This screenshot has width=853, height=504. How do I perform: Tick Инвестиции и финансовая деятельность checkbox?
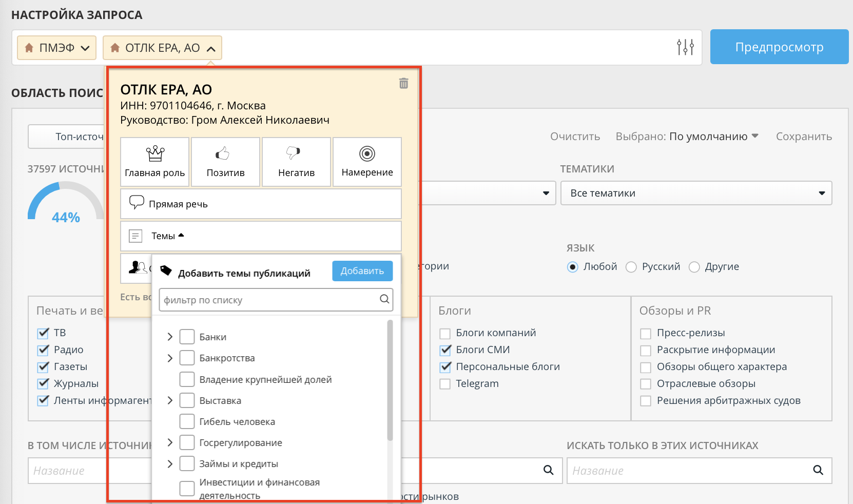pos(187,489)
